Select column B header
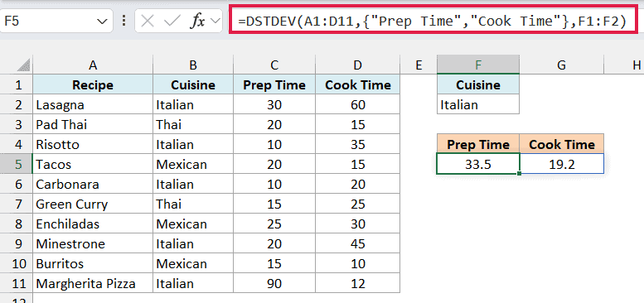This screenshot has height=303, width=644. point(193,65)
